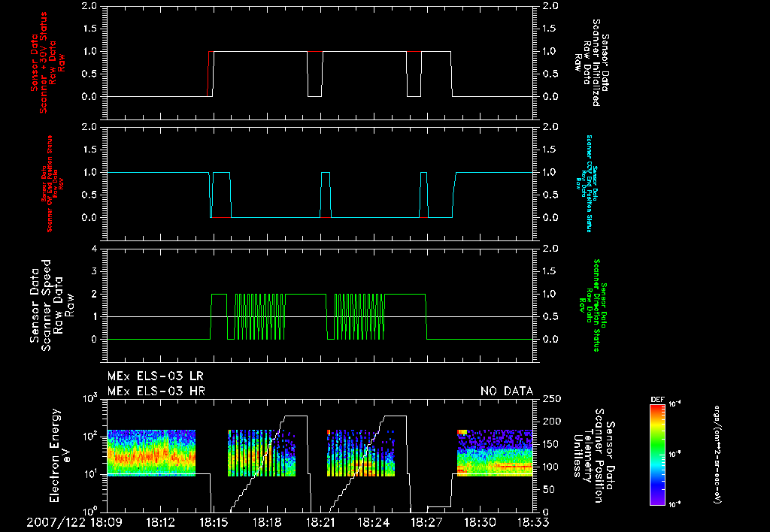
Task: Pick the 18:24 time axis label
Action: click(374, 522)
